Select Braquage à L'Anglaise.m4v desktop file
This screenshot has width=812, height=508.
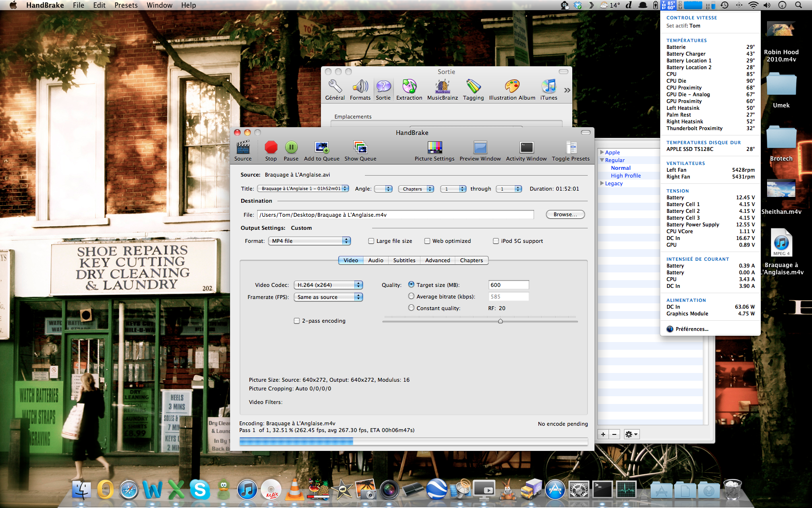pos(781,252)
